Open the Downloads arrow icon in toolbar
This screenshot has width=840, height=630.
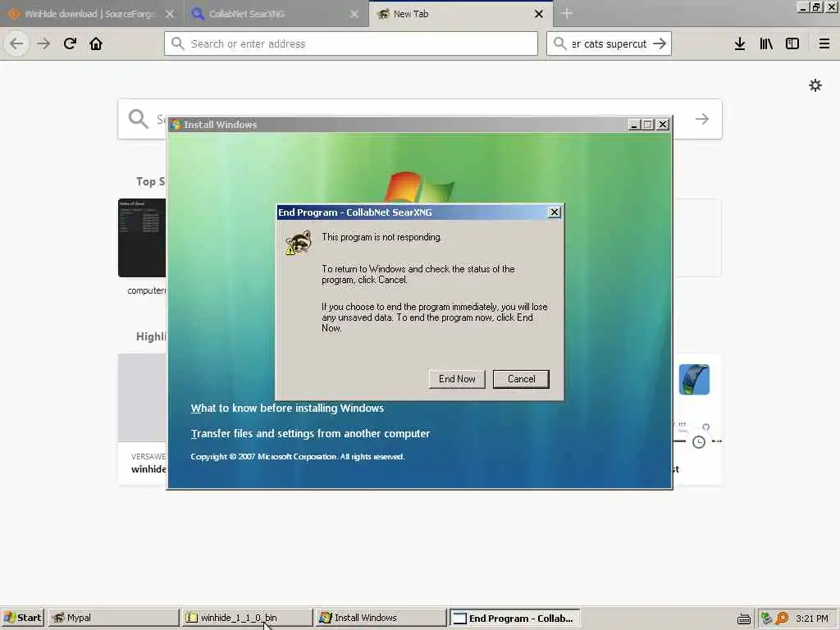740,43
